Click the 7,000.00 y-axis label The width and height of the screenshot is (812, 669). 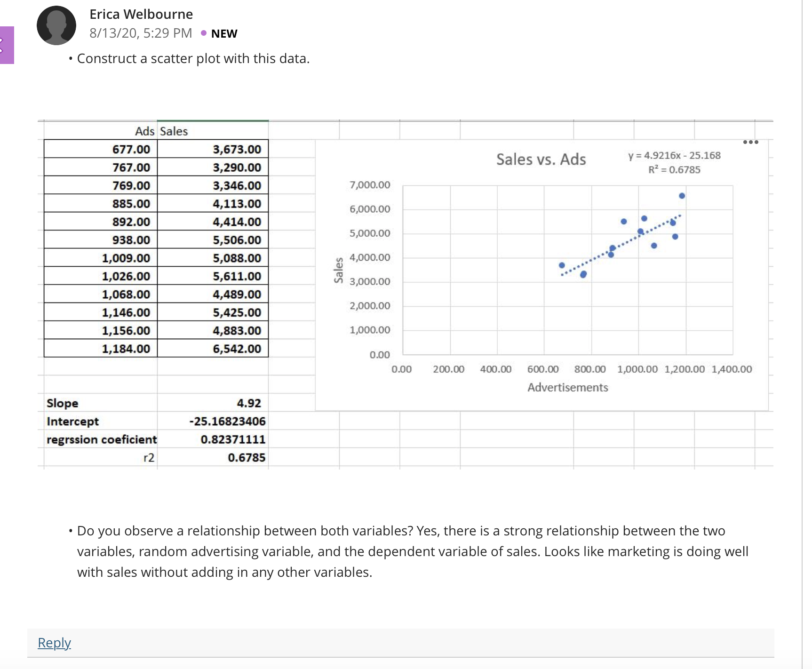pos(370,185)
